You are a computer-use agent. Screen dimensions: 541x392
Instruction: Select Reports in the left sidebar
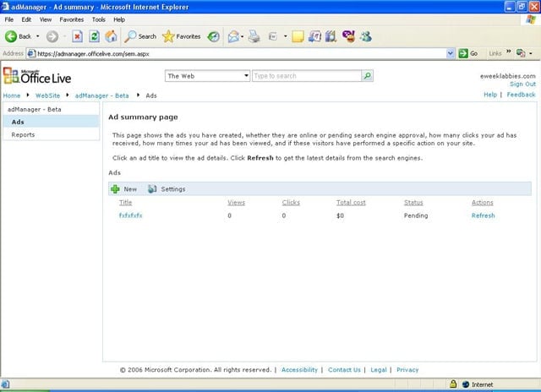pos(52,134)
